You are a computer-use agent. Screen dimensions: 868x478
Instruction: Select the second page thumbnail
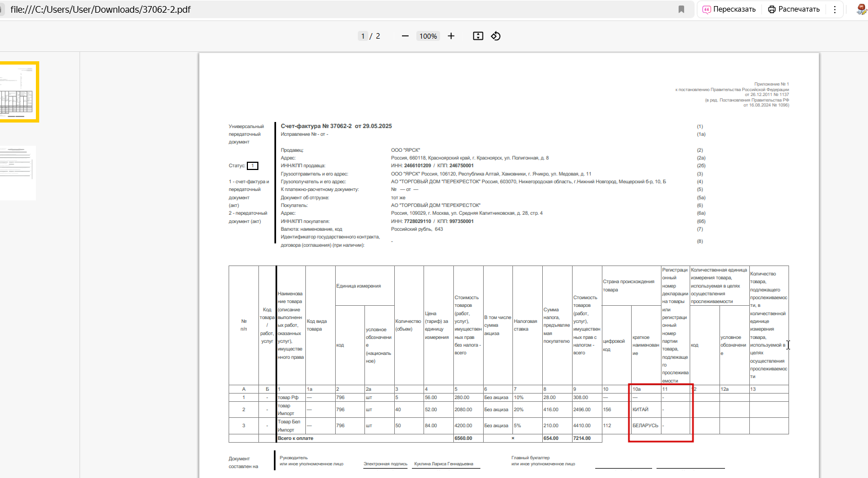point(17,173)
